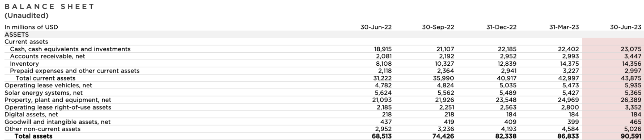Image resolution: width=644 pixels, height=140 pixels.
Task: Click the 30-Sep-22 column header
Action: (438, 27)
